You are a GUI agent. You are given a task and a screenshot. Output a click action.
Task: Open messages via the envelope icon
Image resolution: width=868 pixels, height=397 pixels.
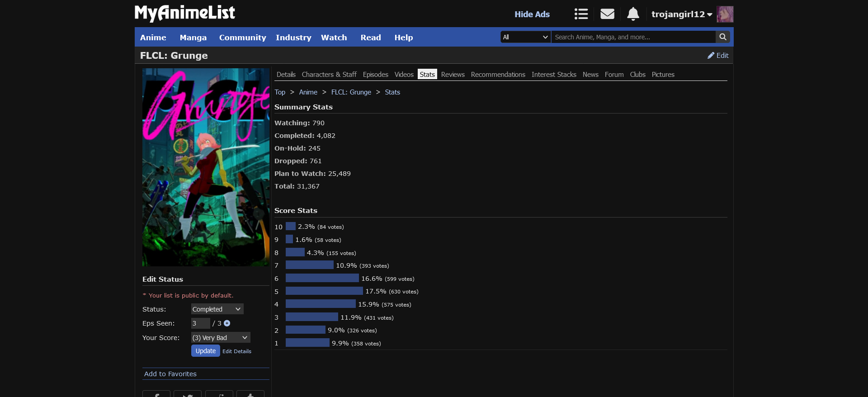607,14
